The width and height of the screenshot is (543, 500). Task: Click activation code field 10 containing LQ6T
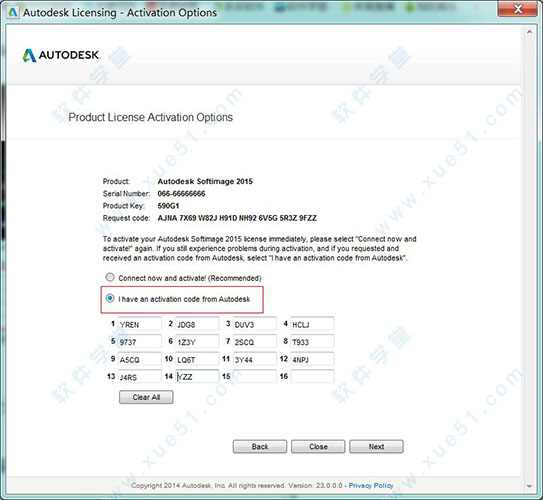tap(197, 359)
